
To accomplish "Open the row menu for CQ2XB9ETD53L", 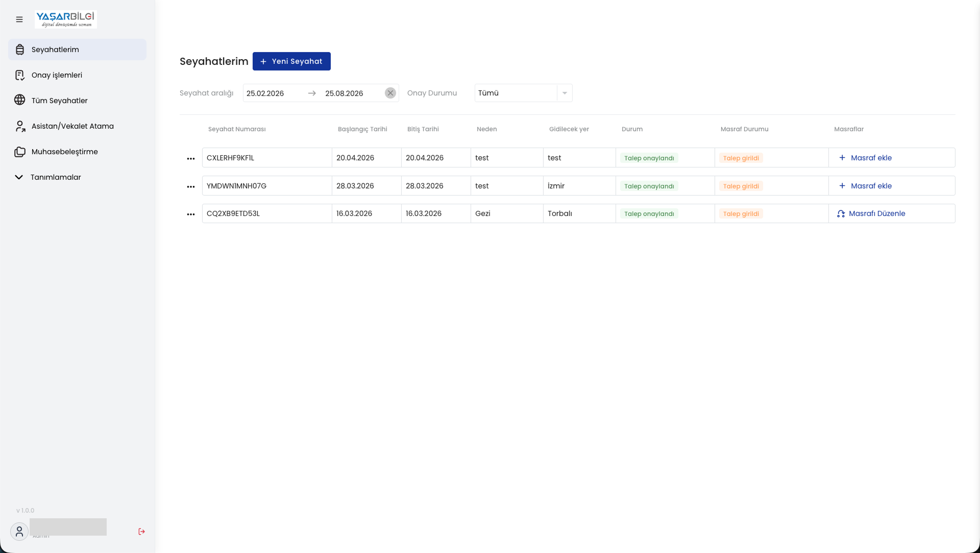I will point(191,214).
